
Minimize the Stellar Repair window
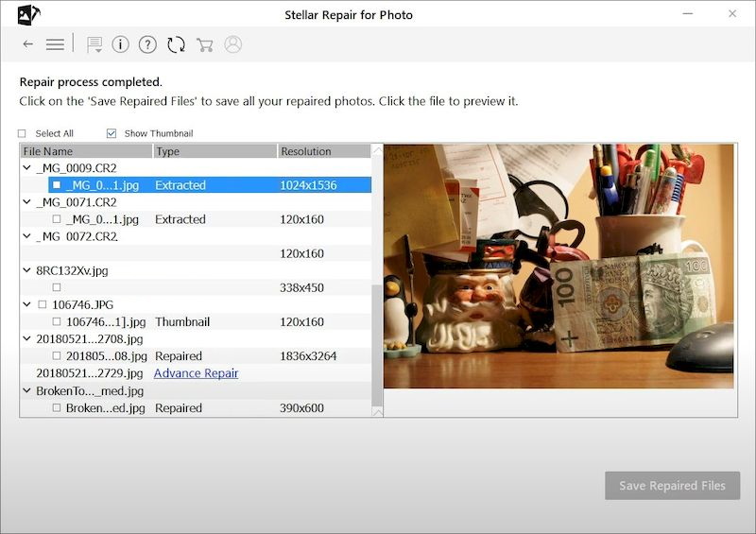point(688,13)
